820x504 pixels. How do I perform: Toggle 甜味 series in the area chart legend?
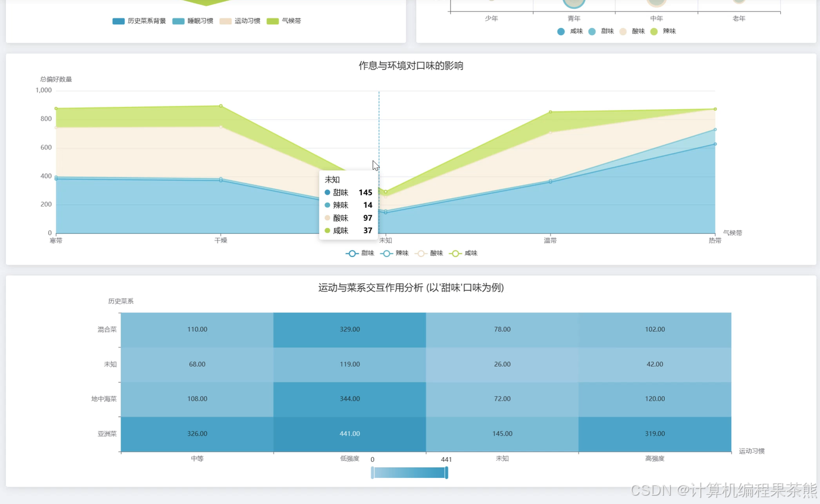click(360, 253)
